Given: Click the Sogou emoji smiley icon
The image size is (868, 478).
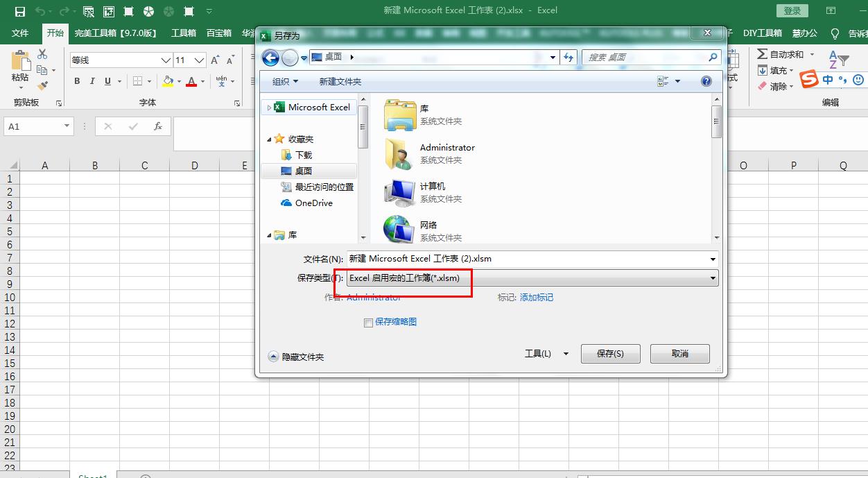Looking at the screenshot, I should click(858, 80).
